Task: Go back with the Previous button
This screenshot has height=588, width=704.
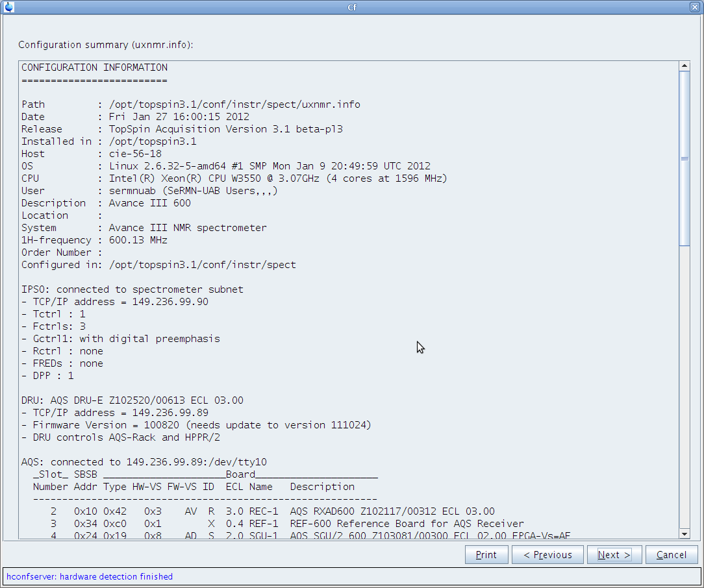Action: pyautogui.click(x=547, y=555)
